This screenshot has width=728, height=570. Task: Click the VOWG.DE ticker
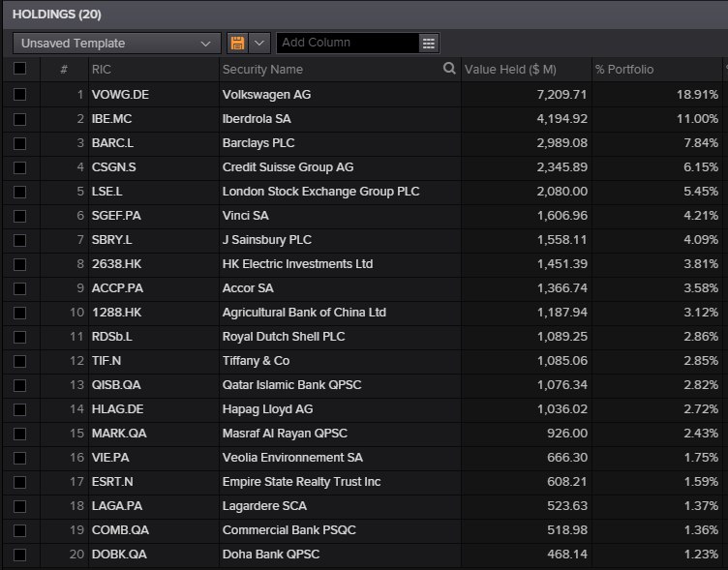120,95
